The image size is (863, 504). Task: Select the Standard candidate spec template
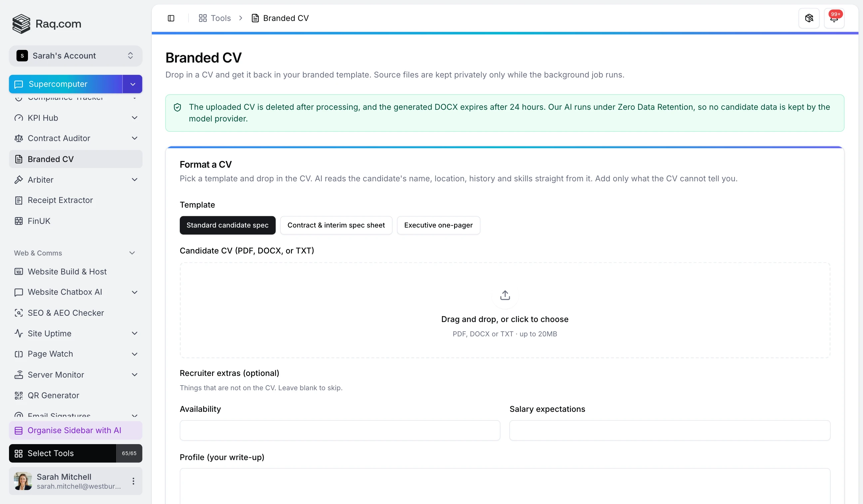pyautogui.click(x=227, y=225)
